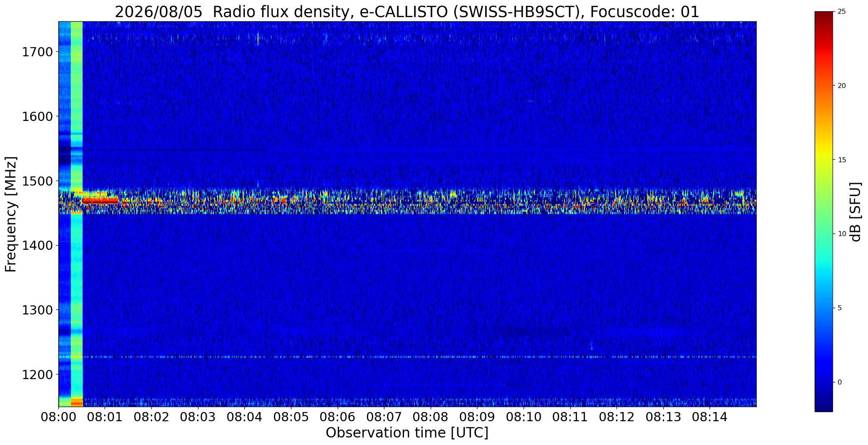Image resolution: width=868 pixels, height=445 pixels.
Task: Click the 08:12 time tick label
Action: pyautogui.click(x=617, y=417)
